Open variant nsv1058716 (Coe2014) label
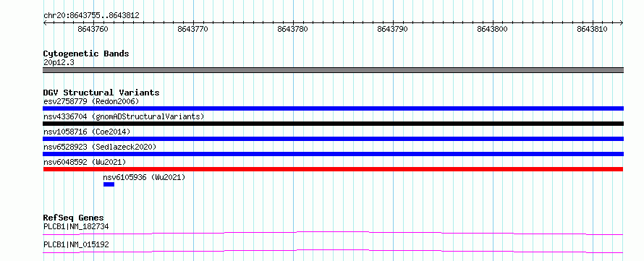Screen dimensions: 644x261 (x=87, y=132)
